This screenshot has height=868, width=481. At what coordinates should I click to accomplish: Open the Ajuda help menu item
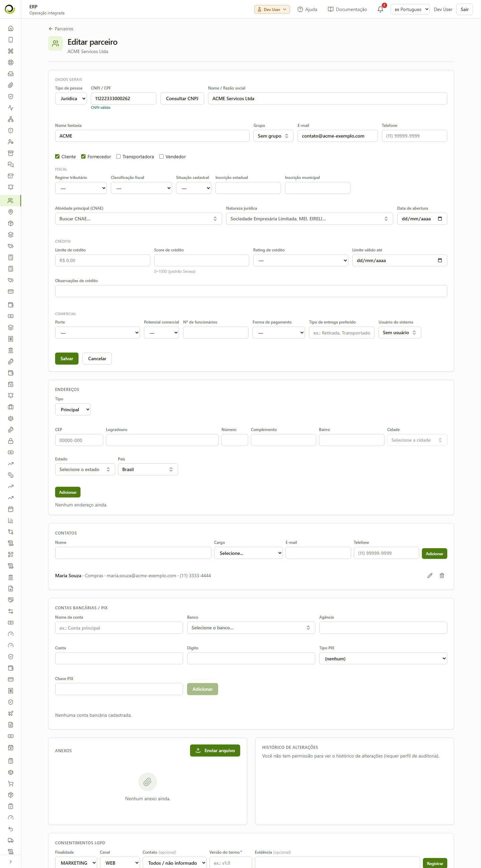(307, 9)
